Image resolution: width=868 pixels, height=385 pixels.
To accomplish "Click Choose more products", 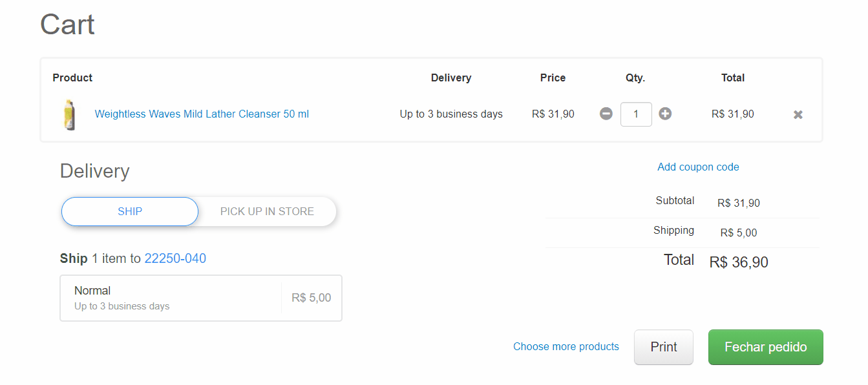I will 566,347.
